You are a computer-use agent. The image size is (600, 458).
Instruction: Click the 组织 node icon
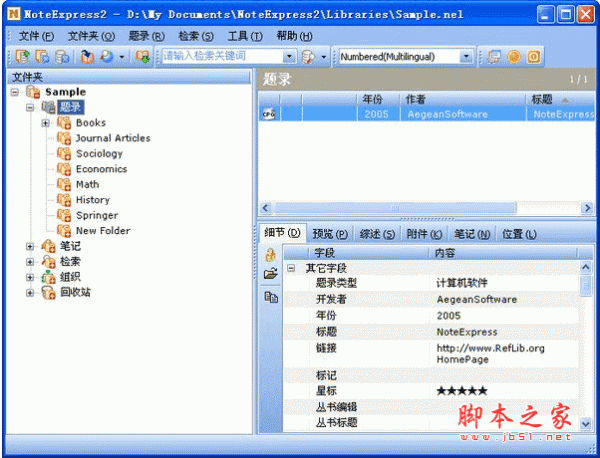click(49, 277)
